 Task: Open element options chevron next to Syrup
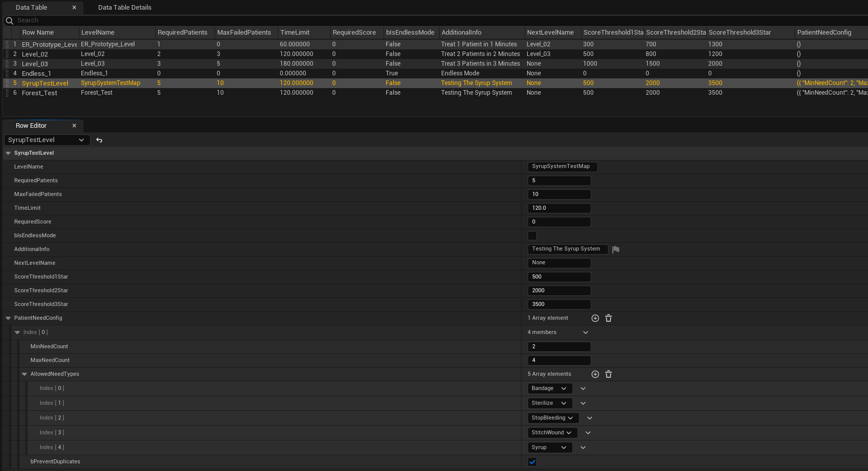[583, 448]
